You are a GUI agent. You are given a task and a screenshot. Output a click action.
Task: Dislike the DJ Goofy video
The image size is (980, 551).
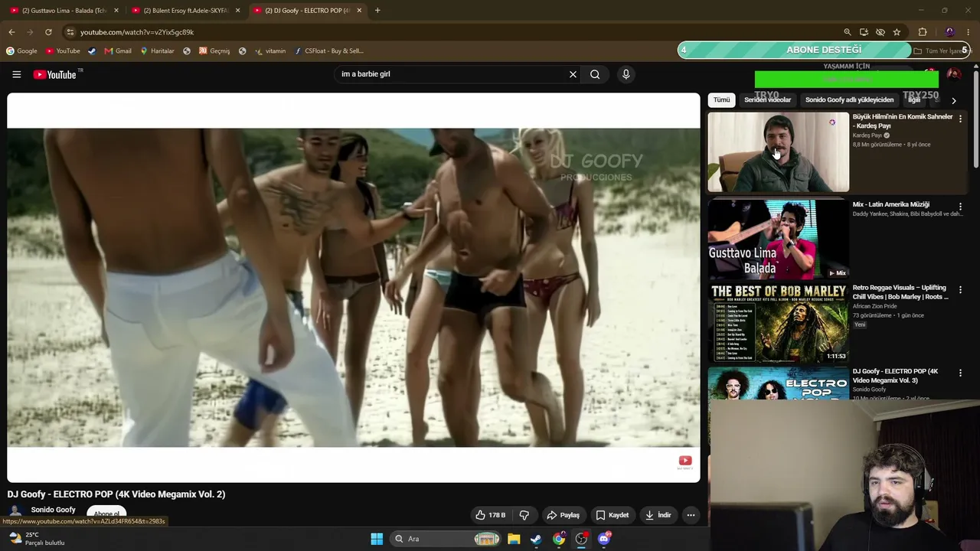524,515
